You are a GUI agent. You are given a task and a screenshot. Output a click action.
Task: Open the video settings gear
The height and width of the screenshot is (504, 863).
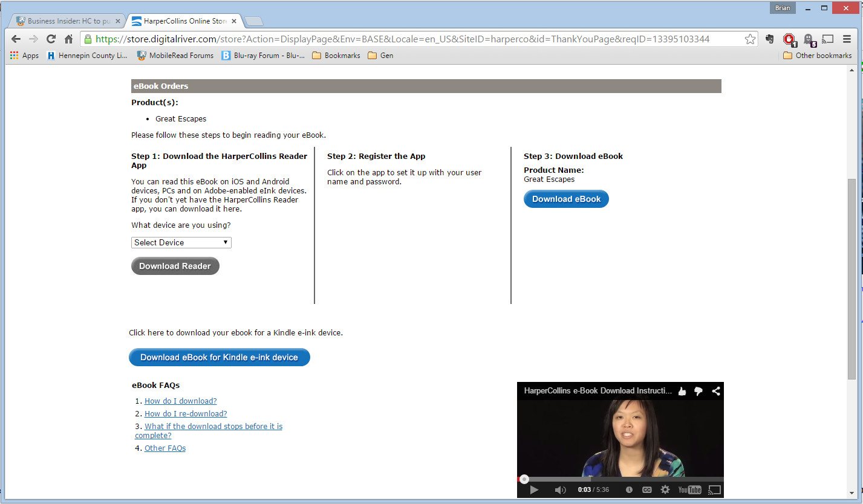tap(665, 490)
